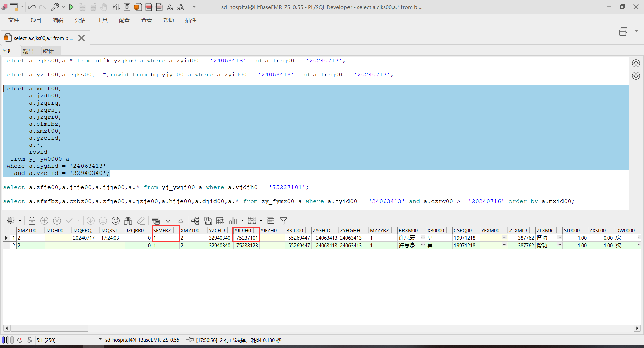The height and width of the screenshot is (348, 644).
Task: Click the new window icon in top toolbar
Action: pos(14,7)
